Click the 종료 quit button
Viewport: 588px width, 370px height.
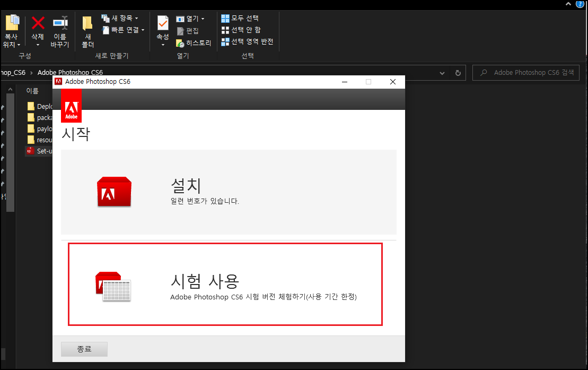click(x=84, y=349)
